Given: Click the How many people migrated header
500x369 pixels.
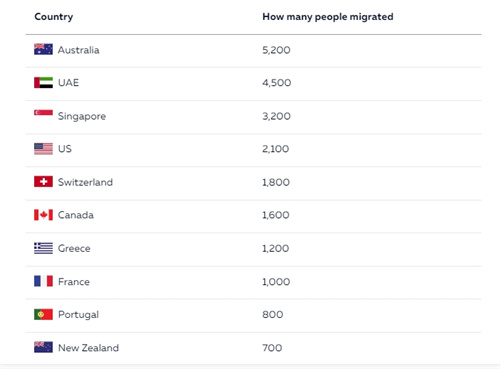Looking at the screenshot, I should (328, 17).
